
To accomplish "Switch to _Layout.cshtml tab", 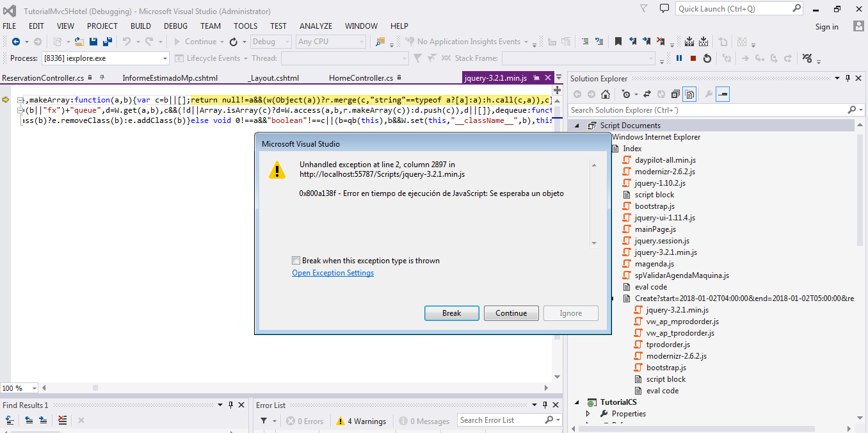I will pos(273,78).
